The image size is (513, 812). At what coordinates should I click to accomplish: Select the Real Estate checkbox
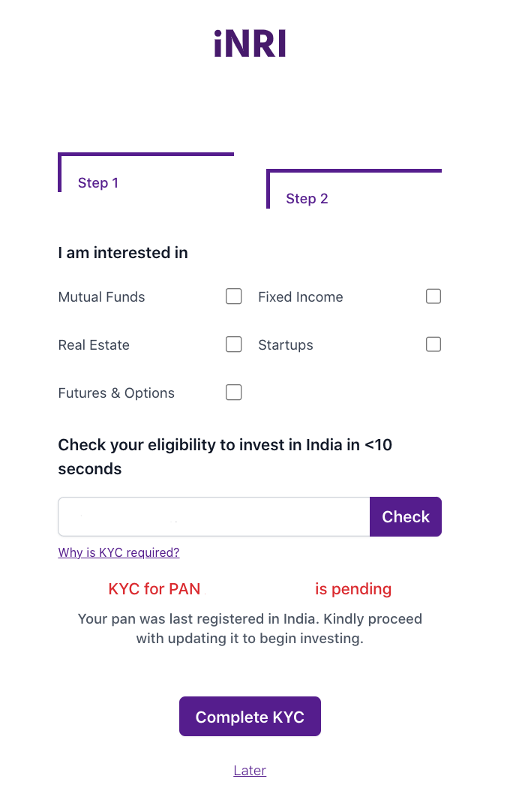(x=233, y=344)
